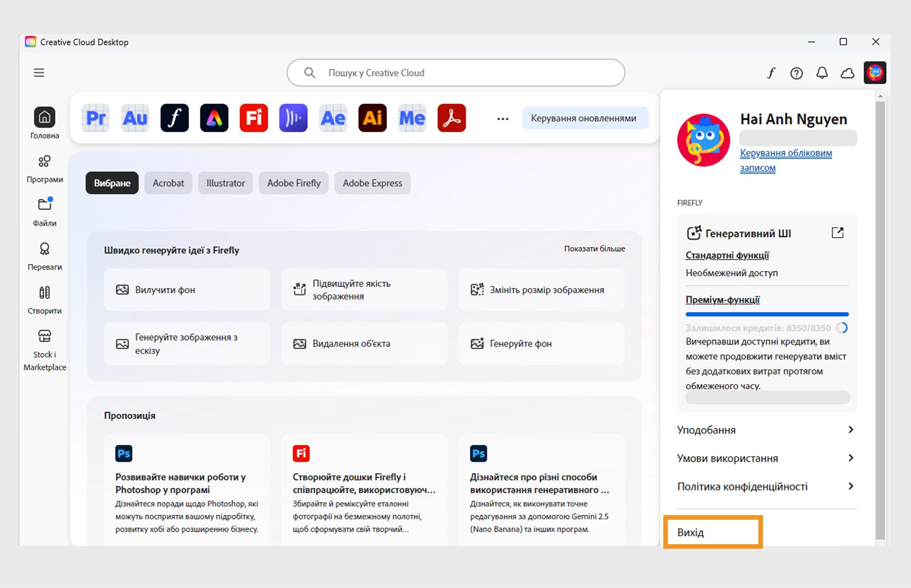
Task: Open Переваги in sidebar
Action: 44,256
